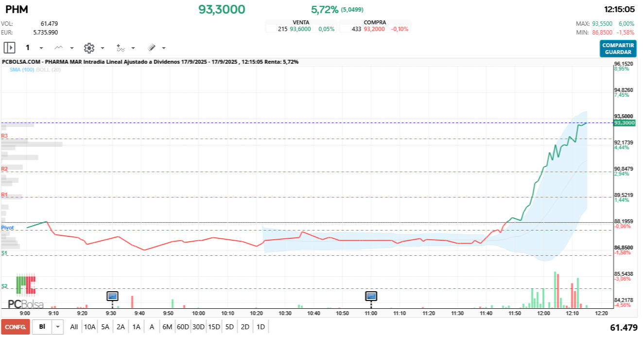This screenshot has height=337, width=644.
Task: Click the EUR value 5.735.990
Action: coord(46,32)
